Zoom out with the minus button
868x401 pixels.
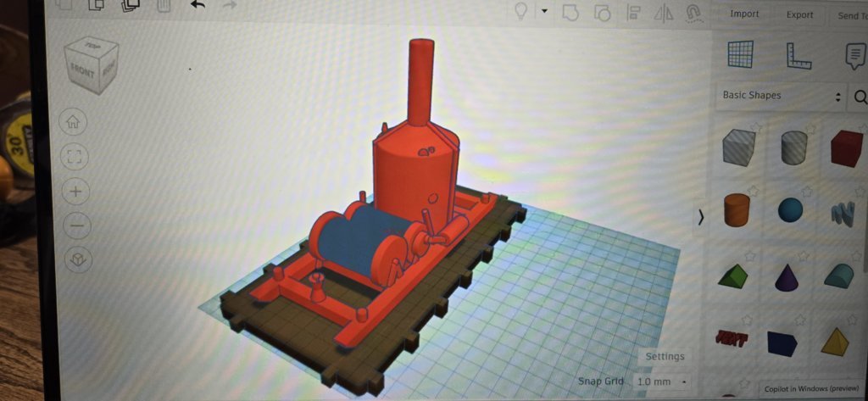77,226
